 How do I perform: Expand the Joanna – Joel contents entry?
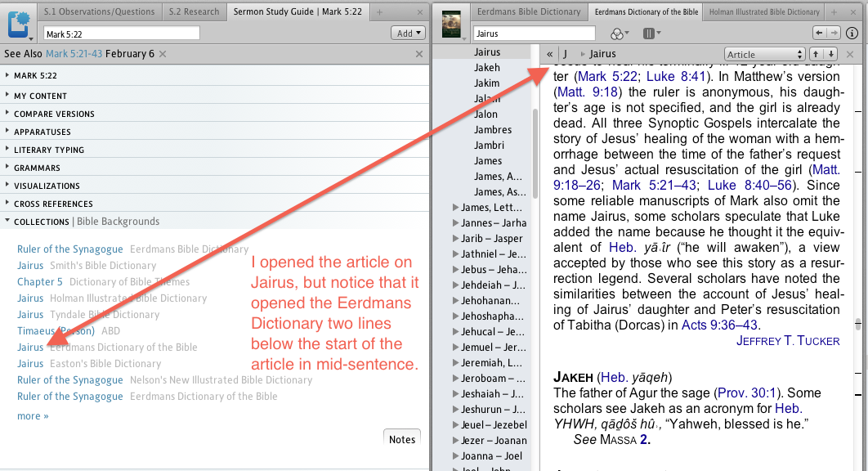pos(455,455)
